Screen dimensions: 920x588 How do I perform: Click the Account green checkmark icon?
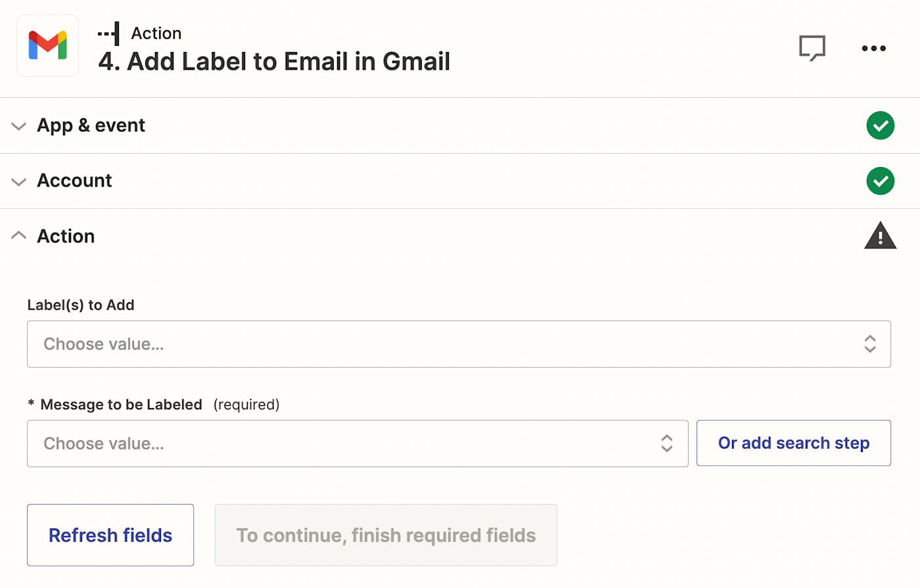[x=880, y=181]
